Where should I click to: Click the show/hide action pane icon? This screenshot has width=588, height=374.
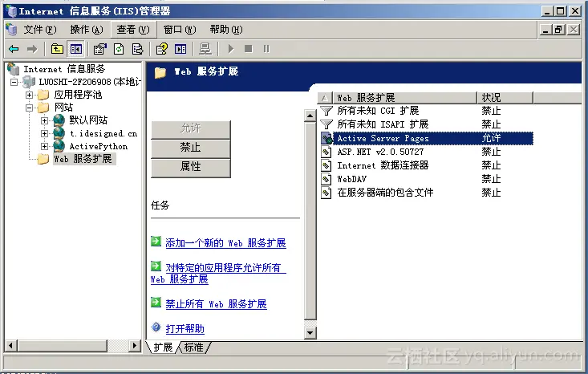coord(180,49)
